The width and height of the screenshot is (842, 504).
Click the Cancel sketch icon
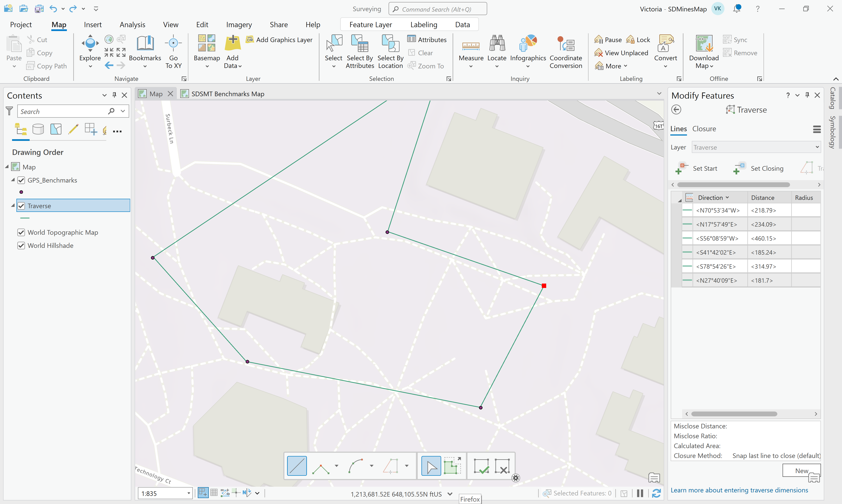tap(502, 466)
